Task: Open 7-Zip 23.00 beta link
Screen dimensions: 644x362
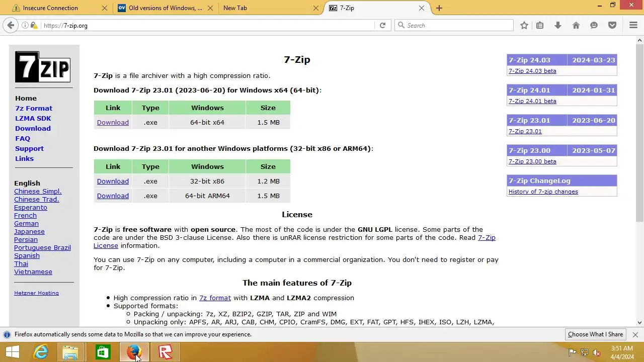Action: pyautogui.click(x=532, y=161)
